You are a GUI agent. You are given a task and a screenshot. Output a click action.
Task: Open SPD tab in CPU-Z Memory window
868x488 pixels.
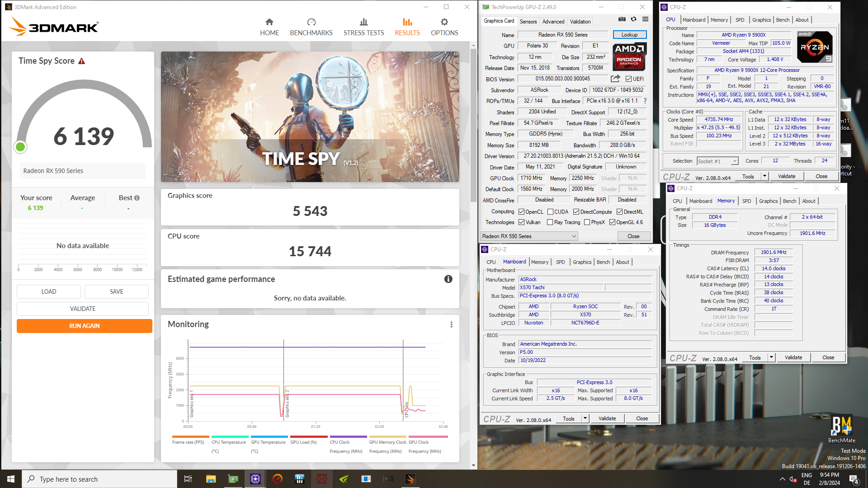click(x=747, y=201)
